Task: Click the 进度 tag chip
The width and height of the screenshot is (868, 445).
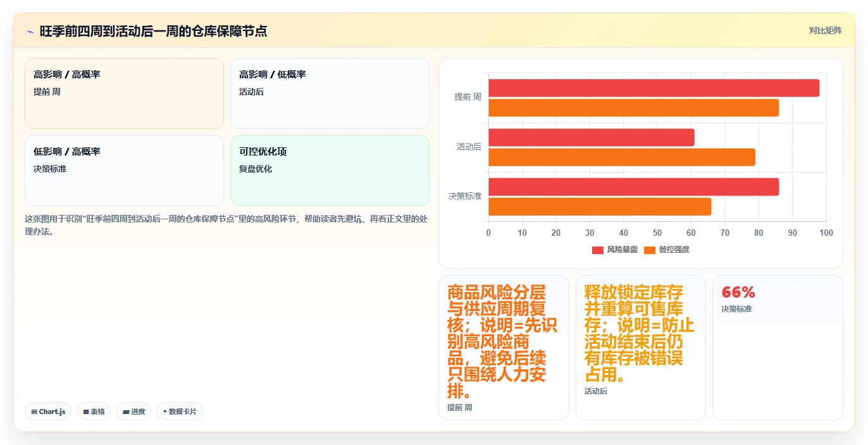Action: [133, 411]
